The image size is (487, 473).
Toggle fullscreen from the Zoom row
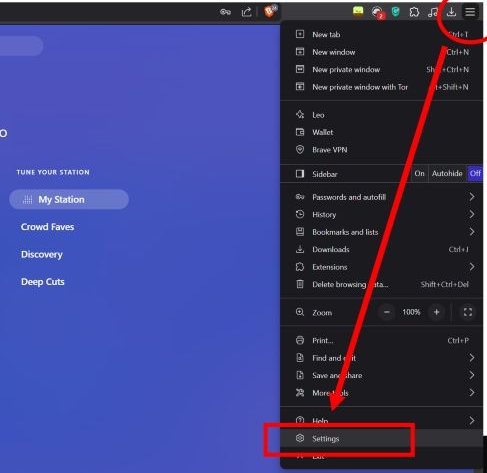[468, 312]
